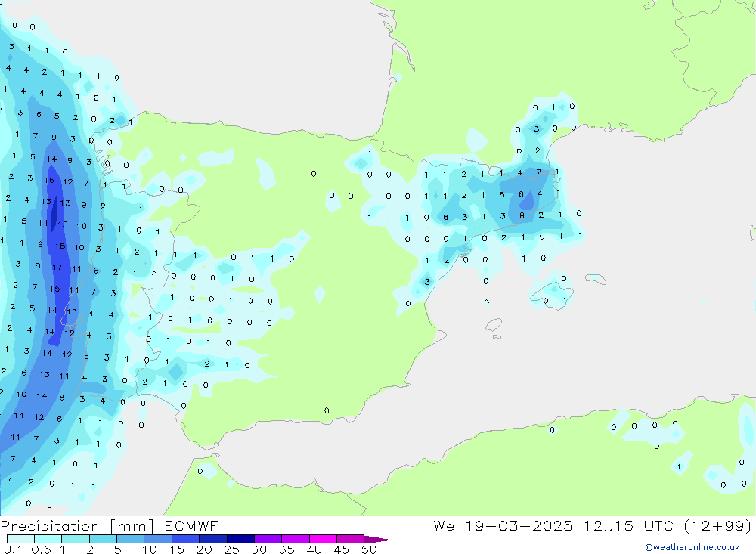Click the map precipitation value '17'
The height and width of the screenshot is (554, 756).
pyautogui.click(x=57, y=267)
